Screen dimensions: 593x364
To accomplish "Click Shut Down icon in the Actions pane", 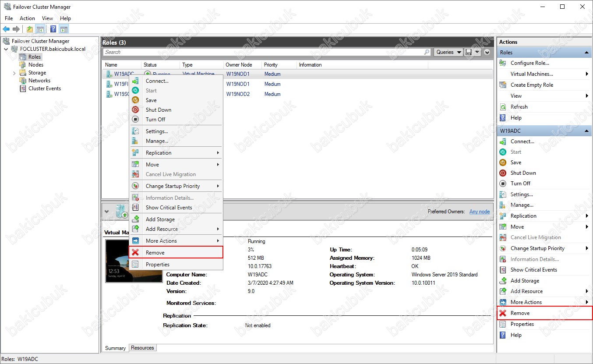I will click(503, 173).
